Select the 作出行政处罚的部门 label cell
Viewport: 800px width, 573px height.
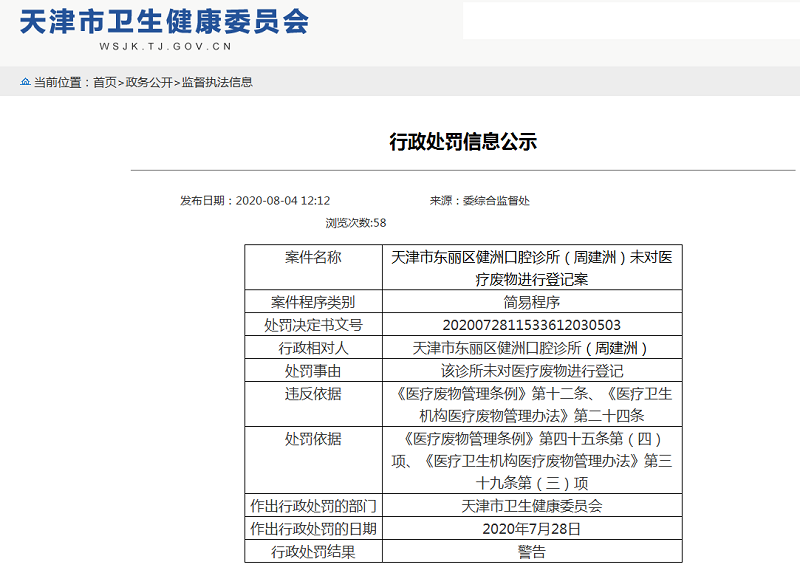point(313,505)
